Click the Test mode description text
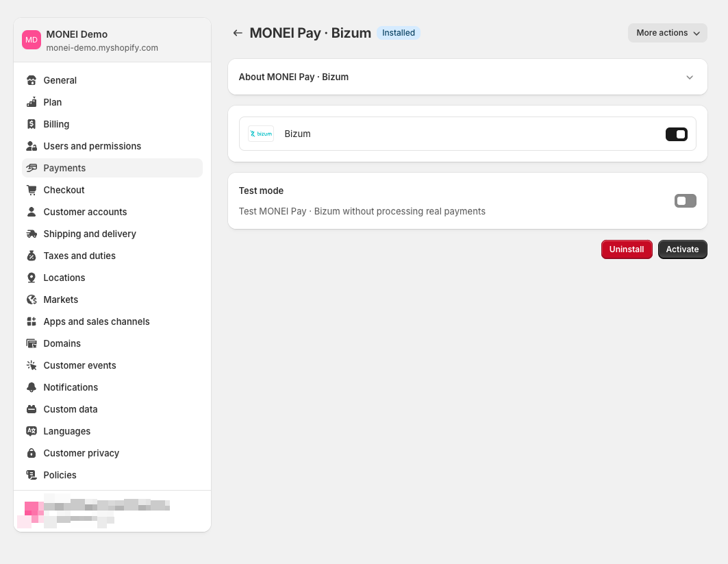Screen dimensions: 728x564 click(362, 211)
